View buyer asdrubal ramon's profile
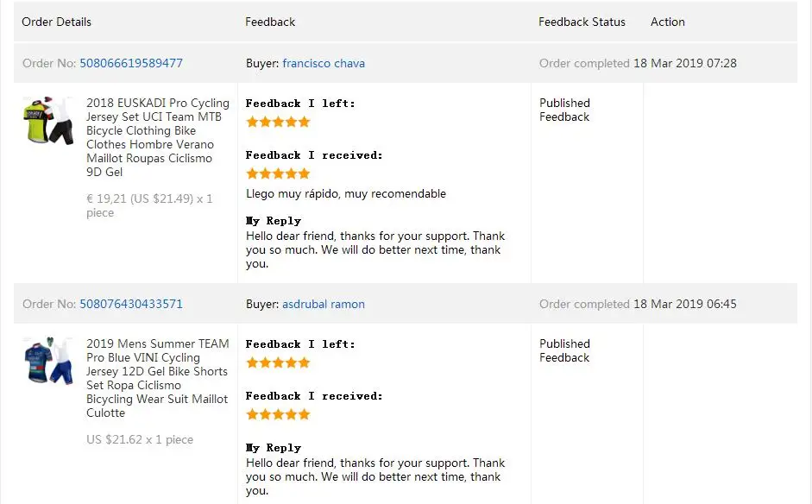Image resolution: width=812 pixels, height=504 pixels. point(323,304)
